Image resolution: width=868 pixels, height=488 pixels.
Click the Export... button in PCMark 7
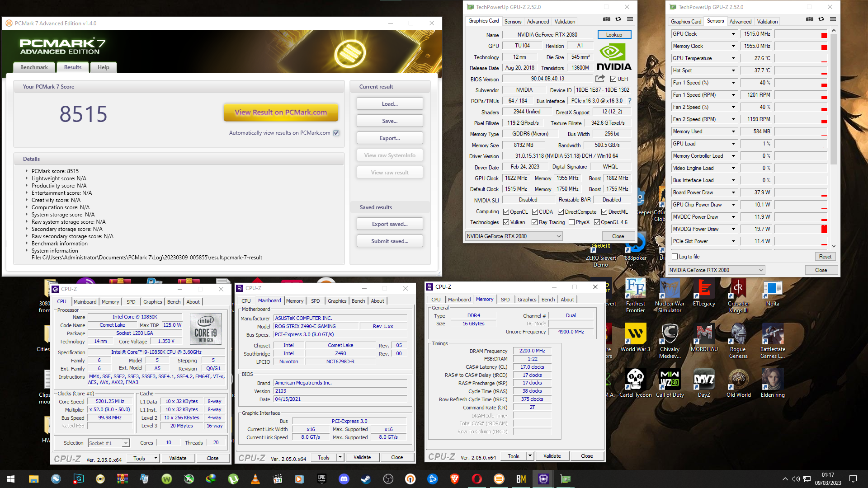pyautogui.click(x=390, y=138)
